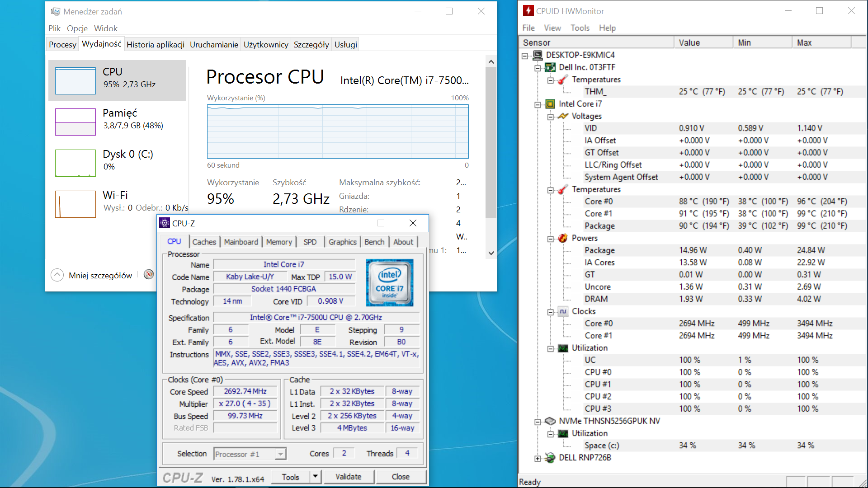
Task: Collapse the Clocks tree node
Action: click(x=550, y=312)
